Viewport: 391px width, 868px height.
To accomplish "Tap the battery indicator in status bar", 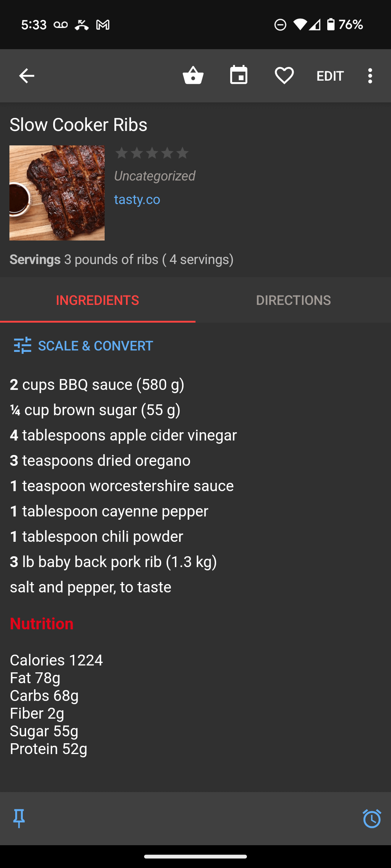I will coord(331,25).
